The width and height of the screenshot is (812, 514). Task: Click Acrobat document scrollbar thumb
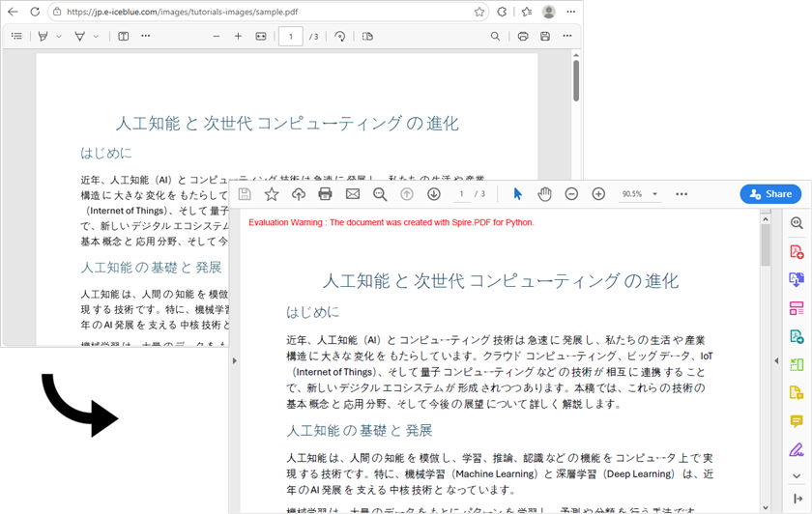point(766,245)
